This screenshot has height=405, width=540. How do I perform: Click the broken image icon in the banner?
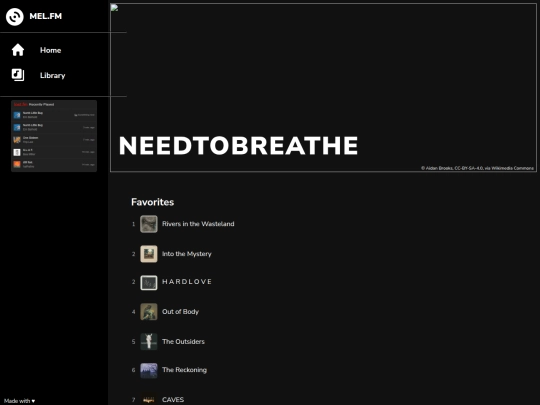(114, 8)
